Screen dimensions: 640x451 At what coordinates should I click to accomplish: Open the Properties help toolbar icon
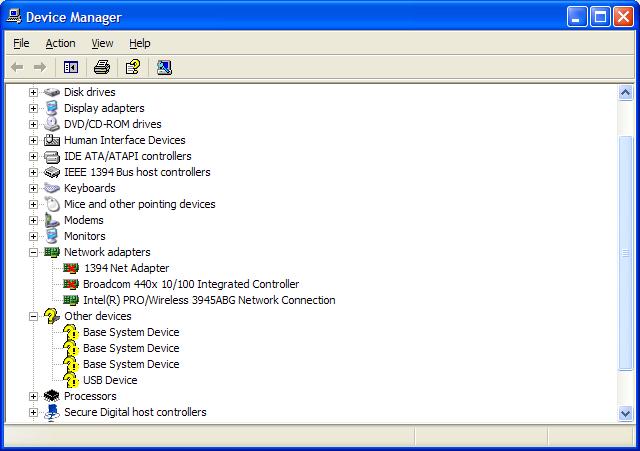(x=133, y=67)
